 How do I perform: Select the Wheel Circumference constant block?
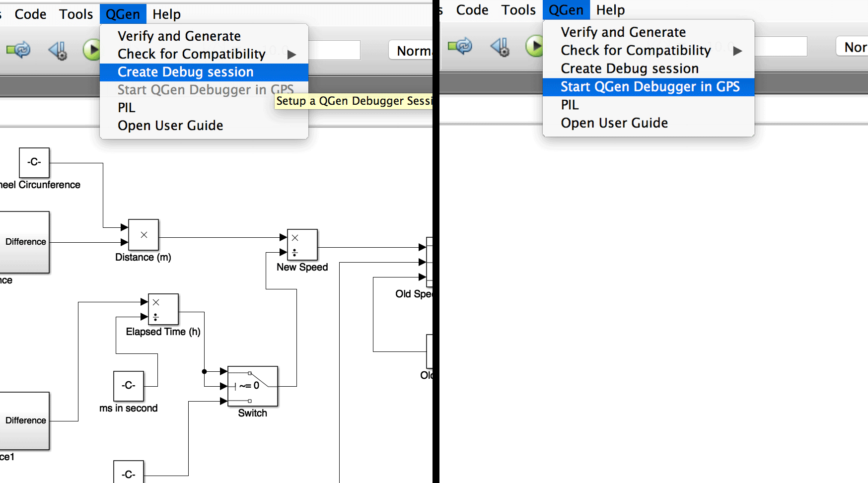34,162
